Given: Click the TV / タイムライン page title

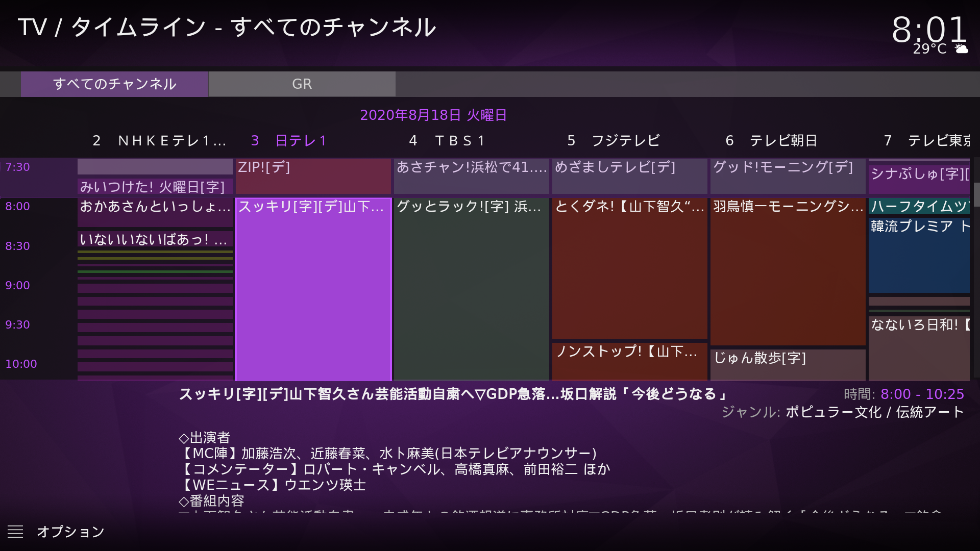Looking at the screenshot, I should (227, 27).
